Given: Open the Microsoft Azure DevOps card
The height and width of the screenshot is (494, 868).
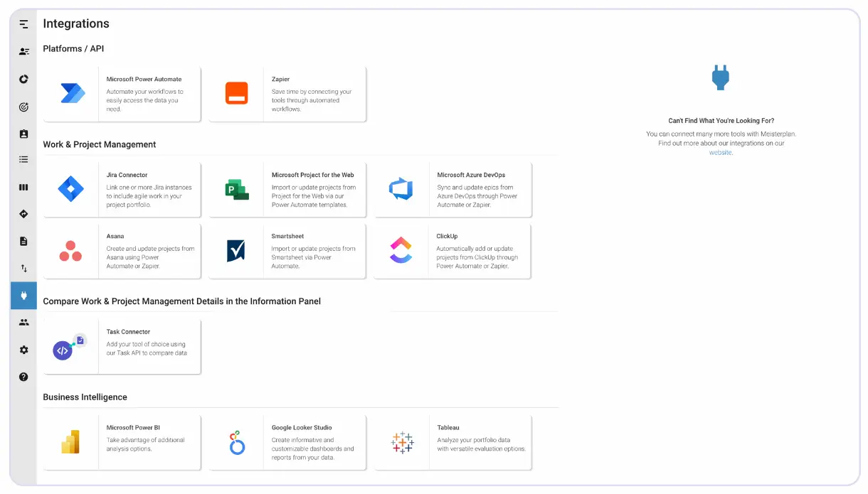Looking at the screenshot, I should [x=453, y=190].
